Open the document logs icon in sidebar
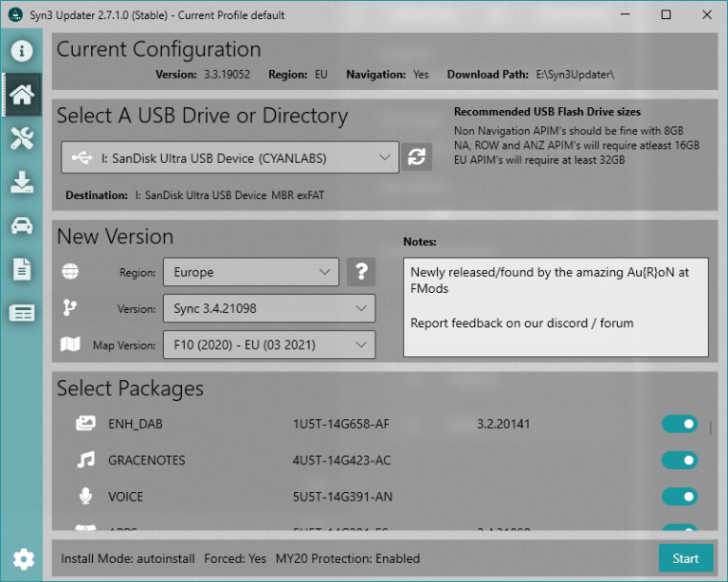 pyautogui.click(x=22, y=269)
